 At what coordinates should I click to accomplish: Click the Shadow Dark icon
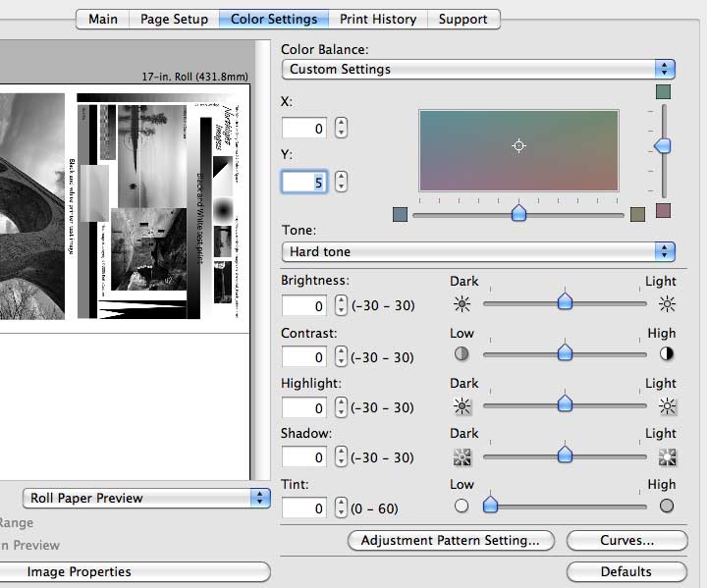click(462, 457)
